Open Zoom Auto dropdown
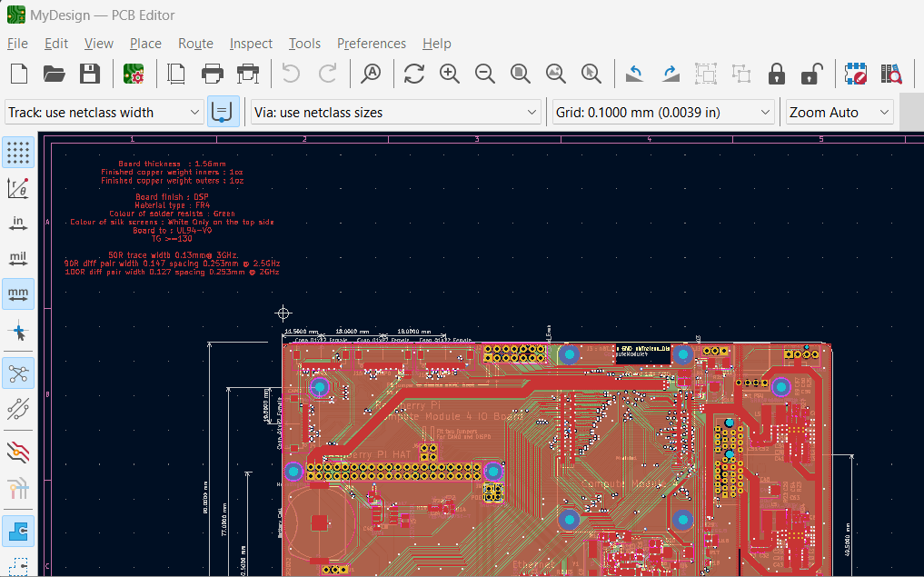This screenshot has height=577, width=924. pos(840,112)
